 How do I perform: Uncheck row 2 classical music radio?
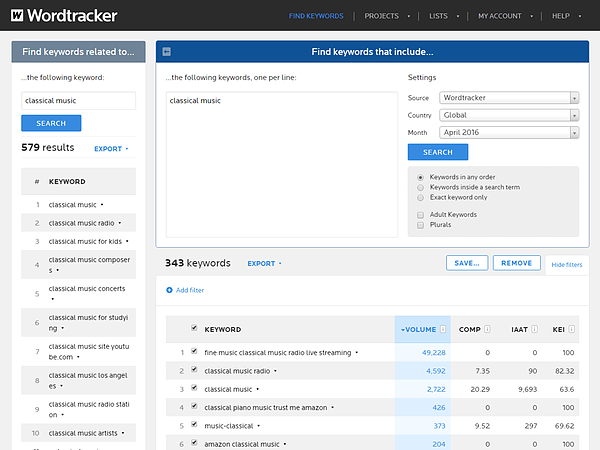pyautogui.click(x=194, y=369)
